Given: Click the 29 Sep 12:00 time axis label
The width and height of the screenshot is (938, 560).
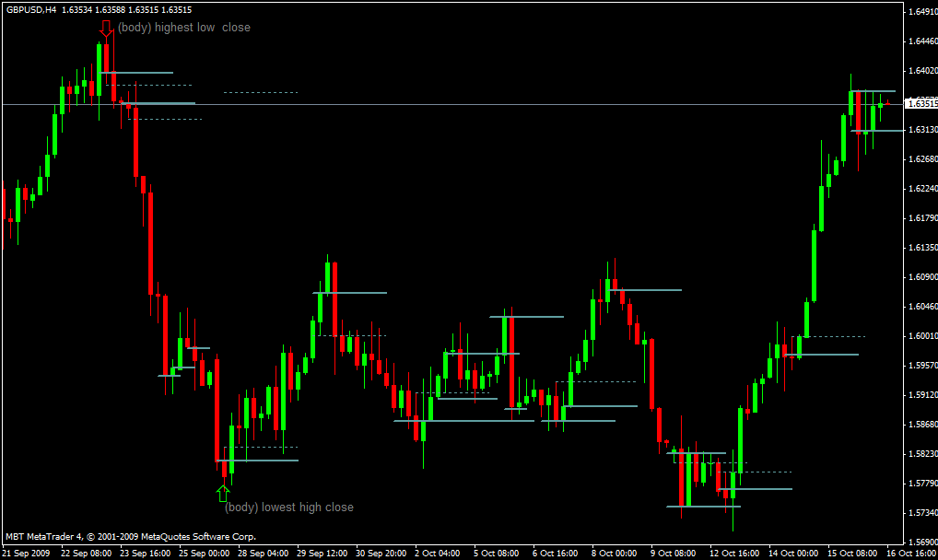Looking at the screenshot, I should coord(322,554).
